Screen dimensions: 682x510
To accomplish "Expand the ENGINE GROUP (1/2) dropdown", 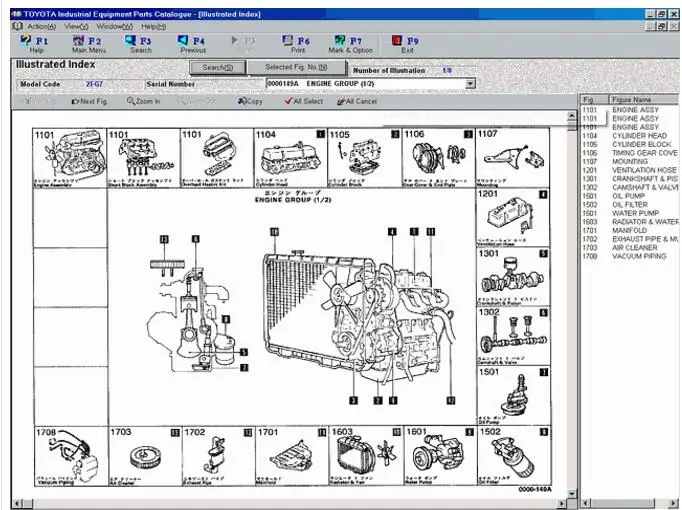I will coord(470,83).
